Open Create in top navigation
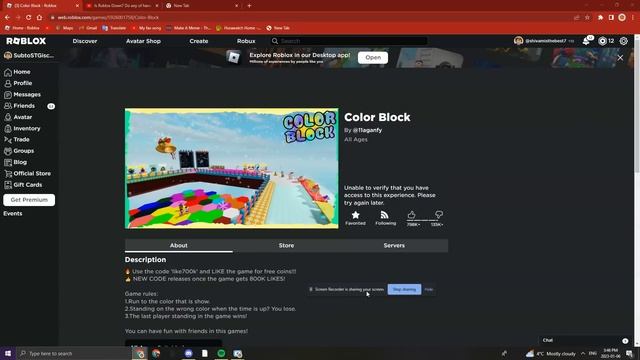This screenshot has height=360, width=640. coord(199,41)
